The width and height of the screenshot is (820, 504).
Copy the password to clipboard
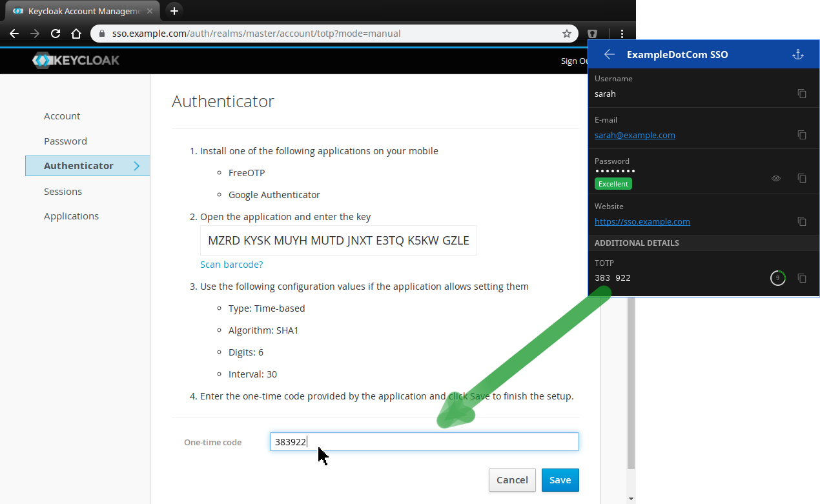point(802,178)
